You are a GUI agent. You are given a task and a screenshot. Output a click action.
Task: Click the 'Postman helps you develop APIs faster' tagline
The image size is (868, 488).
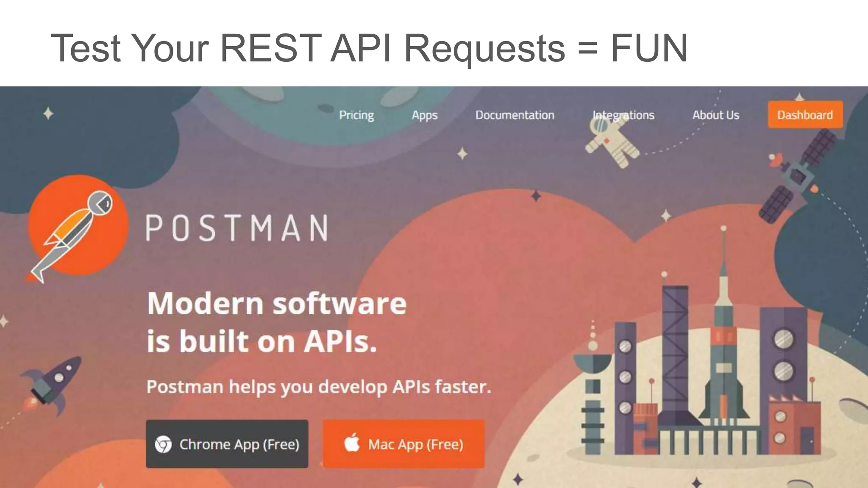click(x=319, y=387)
